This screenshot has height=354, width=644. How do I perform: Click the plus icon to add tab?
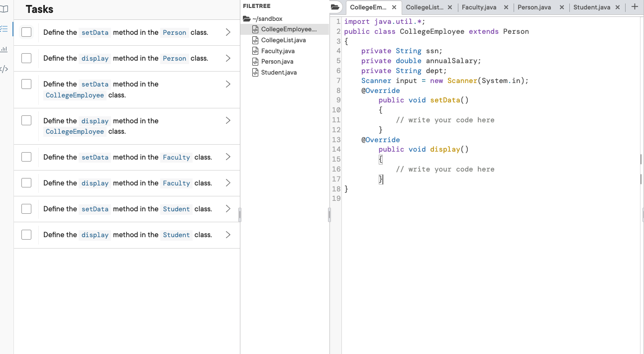(634, 7)
